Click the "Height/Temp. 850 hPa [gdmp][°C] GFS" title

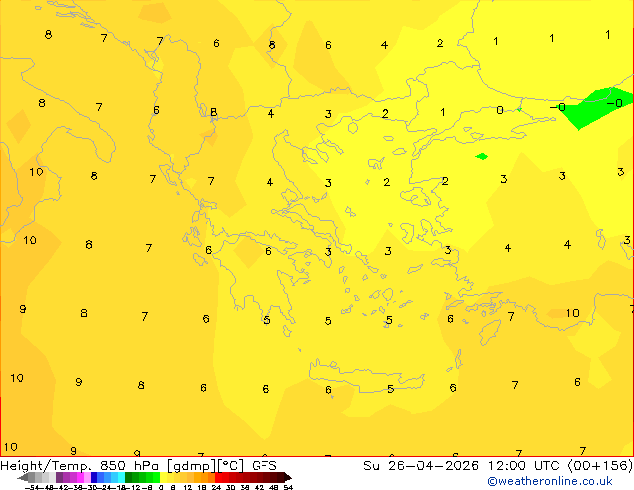tap(138, 466)
